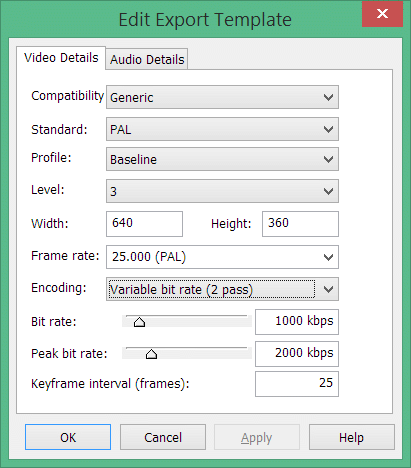Open the Compatibility dropdown
The image size is (411, 468).
pos(222,97)
